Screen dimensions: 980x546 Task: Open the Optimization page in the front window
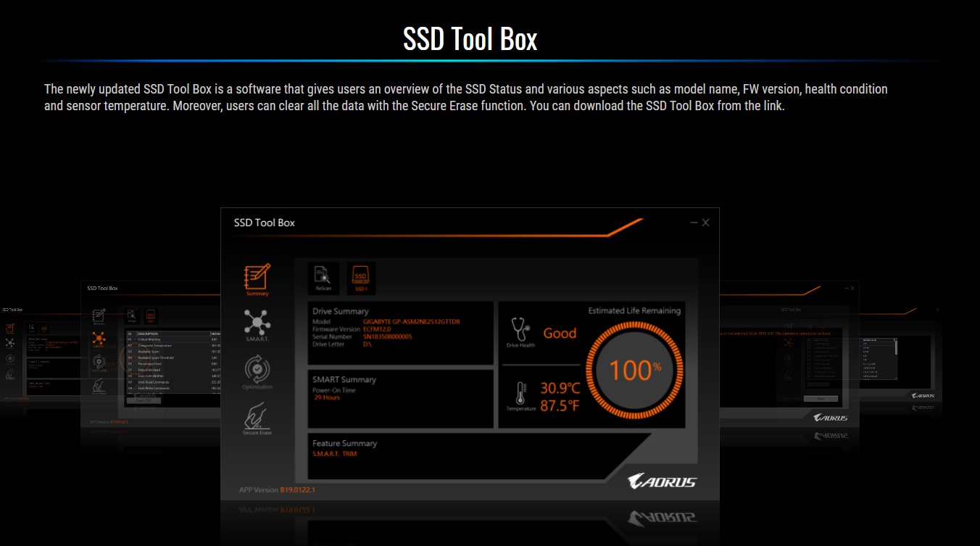point(257,373)
